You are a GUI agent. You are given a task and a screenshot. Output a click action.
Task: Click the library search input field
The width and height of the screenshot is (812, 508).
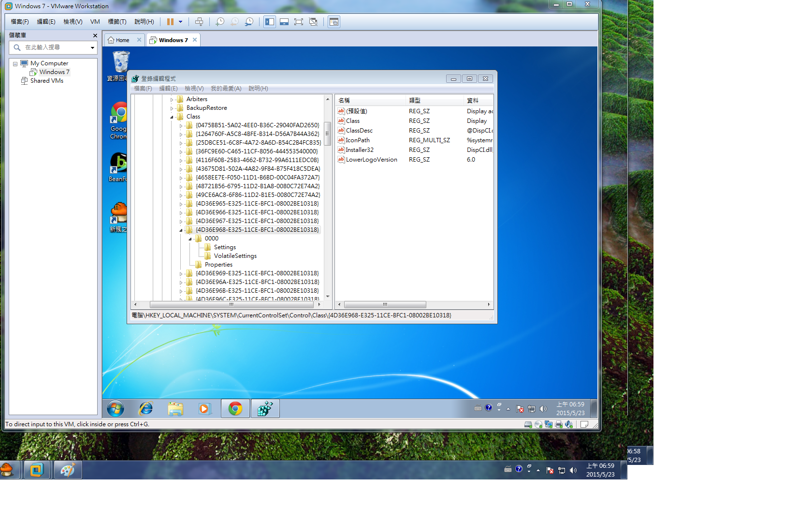[x=52, y=47]
